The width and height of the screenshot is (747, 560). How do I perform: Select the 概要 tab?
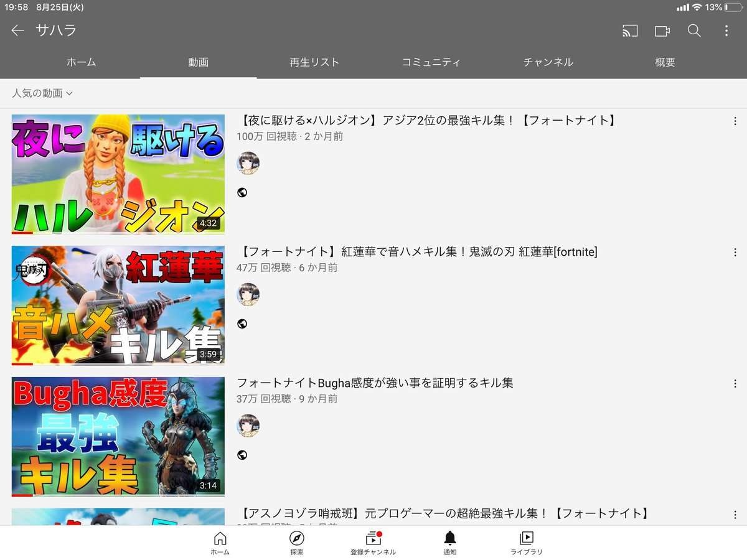coord(665,62)
